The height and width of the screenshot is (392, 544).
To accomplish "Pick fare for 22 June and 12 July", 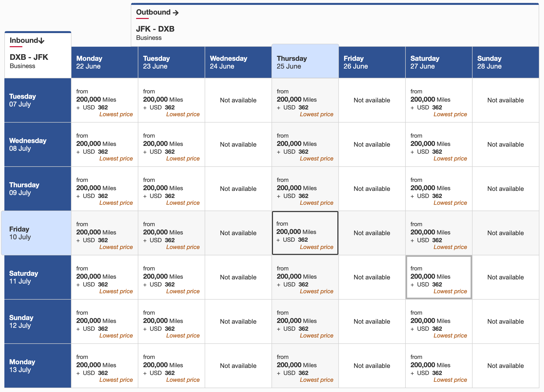I will (x=105, y=321).
